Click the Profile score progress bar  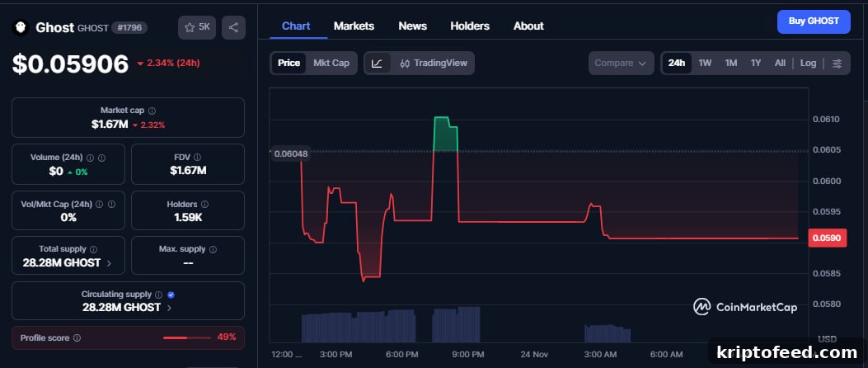coord(186,337)
